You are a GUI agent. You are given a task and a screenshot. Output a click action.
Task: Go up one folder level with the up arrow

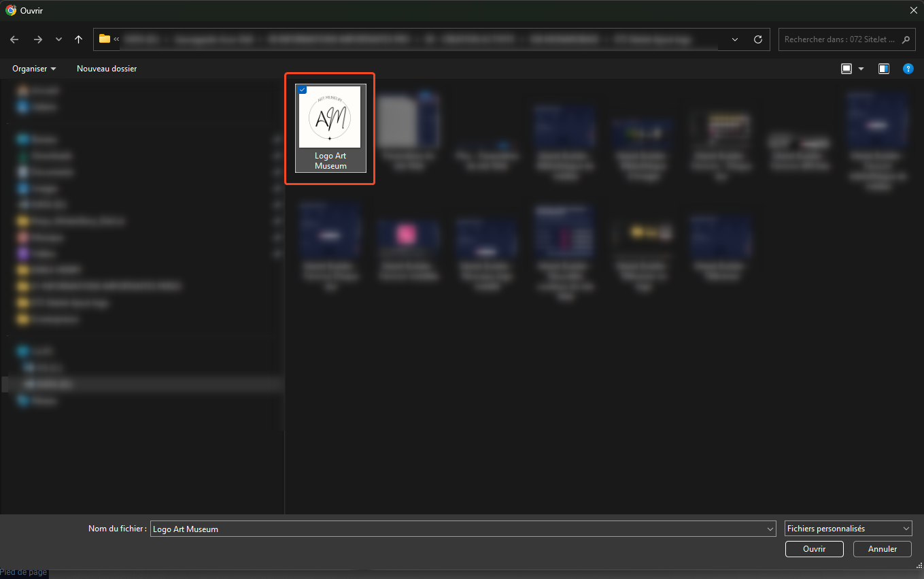(x=79, y=39)
